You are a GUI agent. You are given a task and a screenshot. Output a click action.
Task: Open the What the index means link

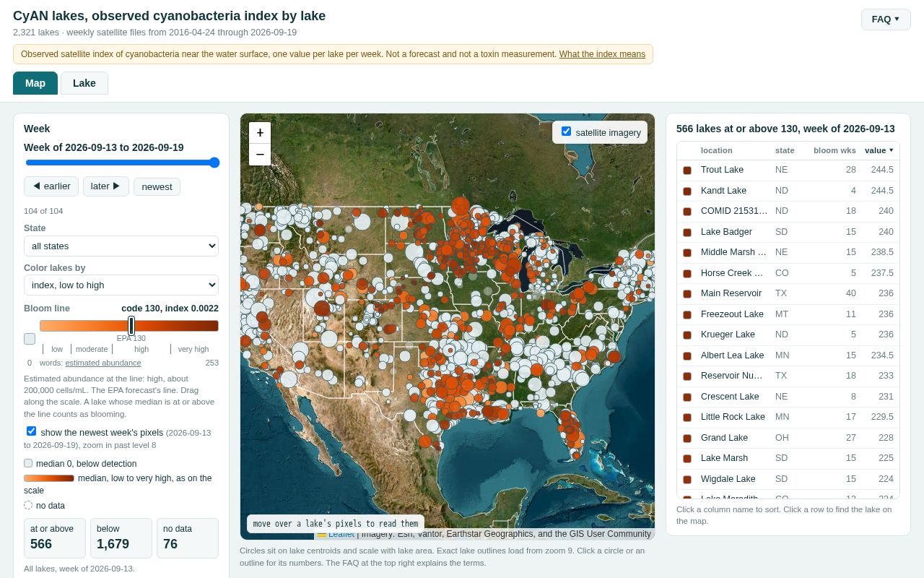point(602,54)
